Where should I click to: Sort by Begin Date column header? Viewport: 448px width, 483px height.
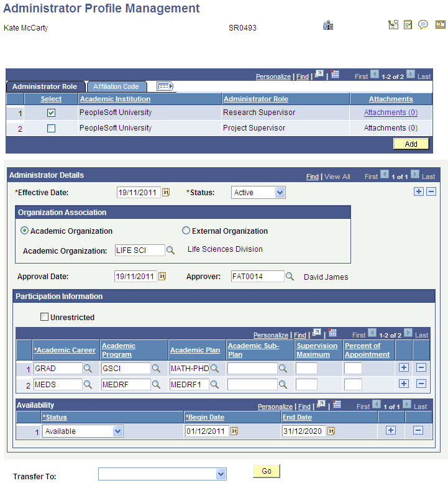(x=204, y=417)
